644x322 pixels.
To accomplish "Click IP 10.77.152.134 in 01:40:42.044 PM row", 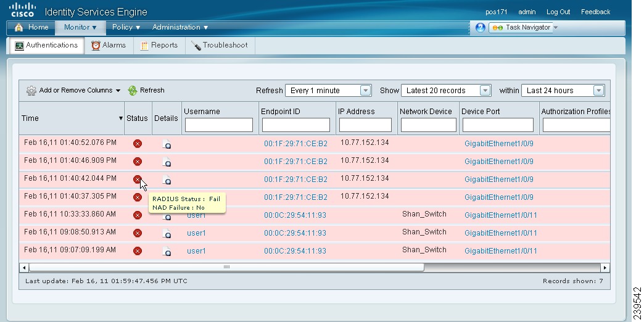I will pyautogui.click(x=365, y=178).
